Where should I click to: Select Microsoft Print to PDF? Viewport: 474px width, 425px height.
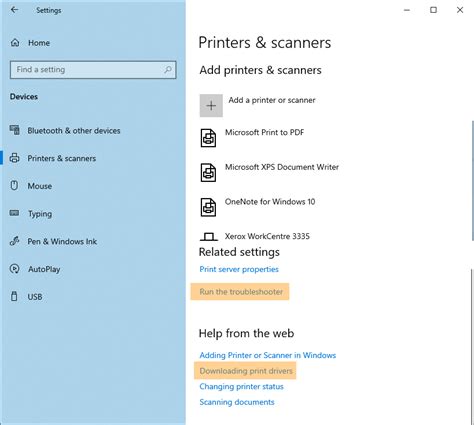264,132
